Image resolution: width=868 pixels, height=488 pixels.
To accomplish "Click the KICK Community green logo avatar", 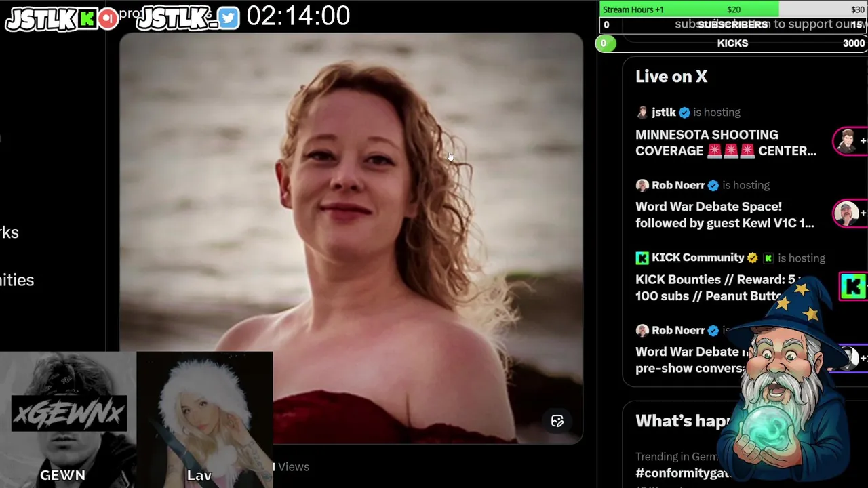I will tap(642, 258).
